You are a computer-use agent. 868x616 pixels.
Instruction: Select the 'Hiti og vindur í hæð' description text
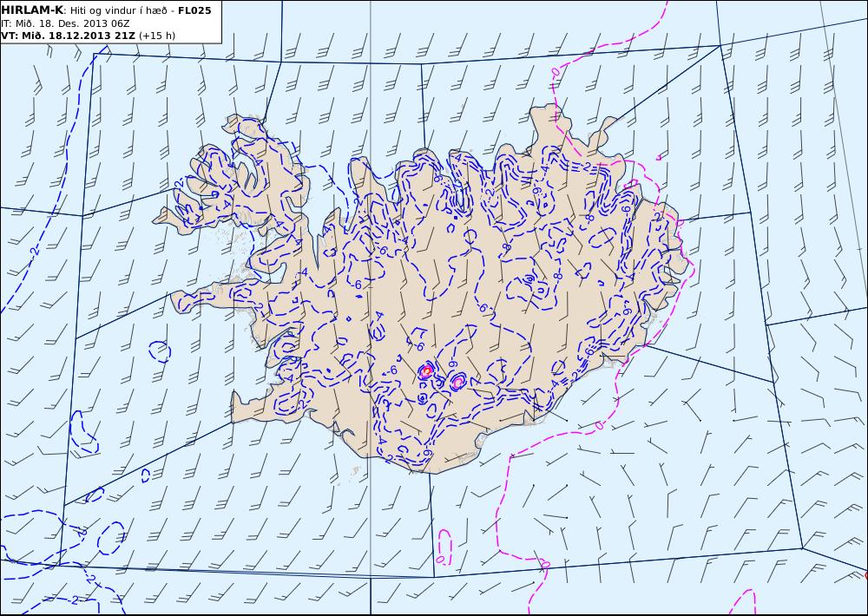(x=117, y=10)
